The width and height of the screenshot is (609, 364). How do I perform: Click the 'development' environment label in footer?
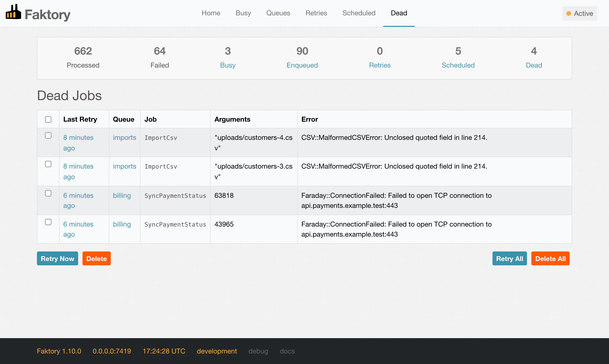click(217, 351)
